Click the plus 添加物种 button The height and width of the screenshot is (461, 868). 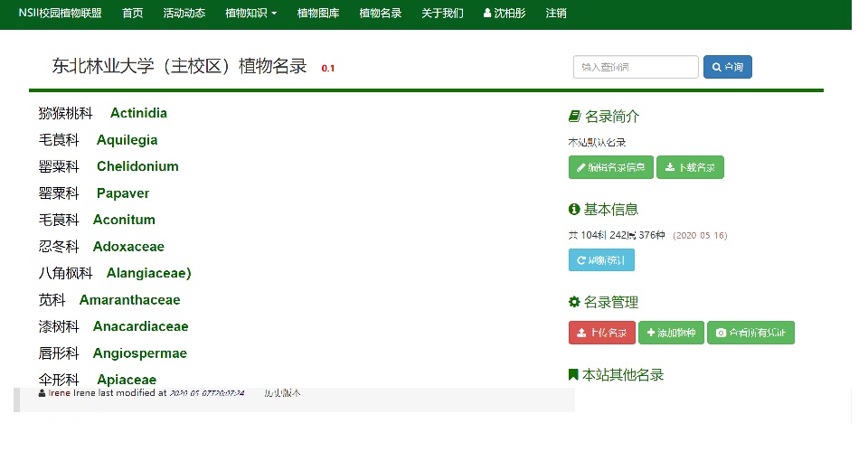tap(671, 333)
